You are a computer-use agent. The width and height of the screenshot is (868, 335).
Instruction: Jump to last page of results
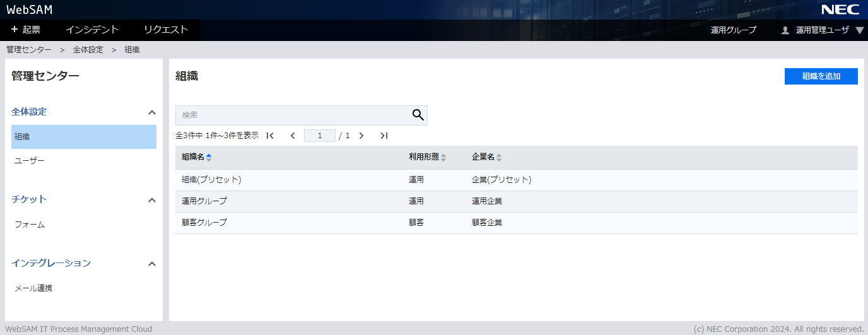coord(384,136)
